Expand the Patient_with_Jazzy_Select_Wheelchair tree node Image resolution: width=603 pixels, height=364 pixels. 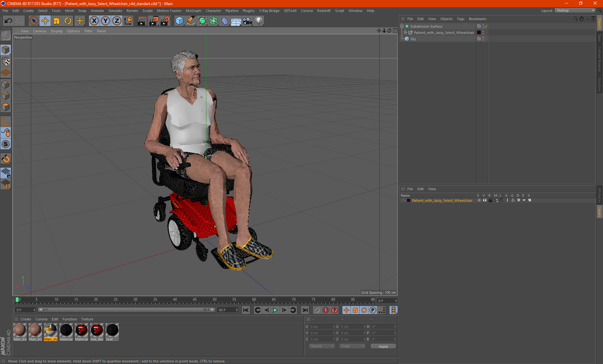[405, 33]
